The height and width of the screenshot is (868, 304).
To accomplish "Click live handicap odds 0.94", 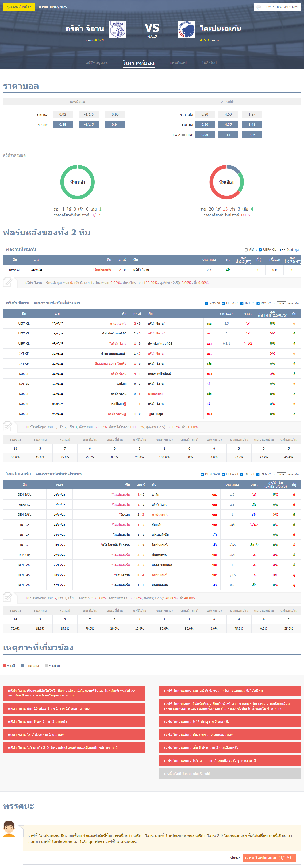I will [x=115, y=125].
